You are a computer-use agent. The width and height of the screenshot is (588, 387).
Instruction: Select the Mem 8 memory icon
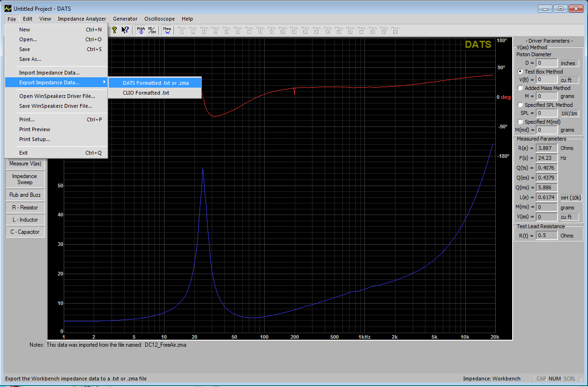tap(261, 30)
